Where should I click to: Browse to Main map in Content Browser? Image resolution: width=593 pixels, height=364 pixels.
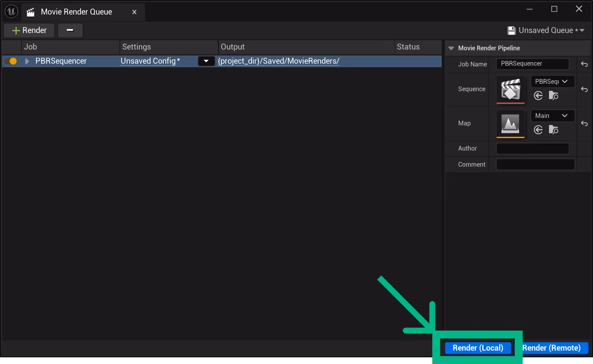coord(553,130)
